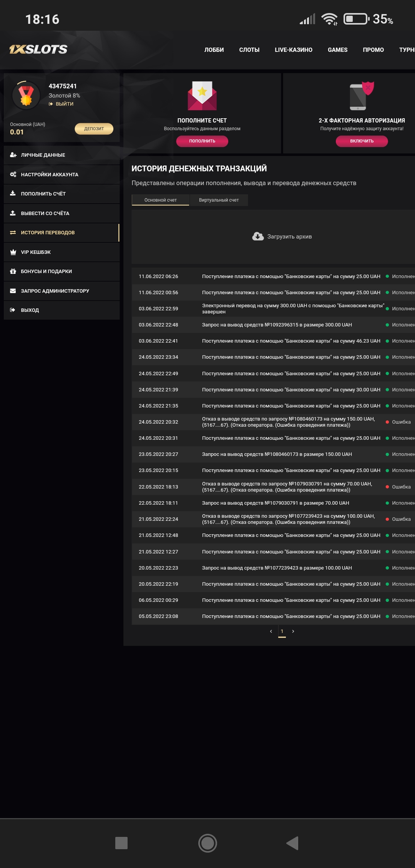The height and width of the screenshot is (868, 415).
Task: Select the Основной счет tab
Action: click(161, 200)
